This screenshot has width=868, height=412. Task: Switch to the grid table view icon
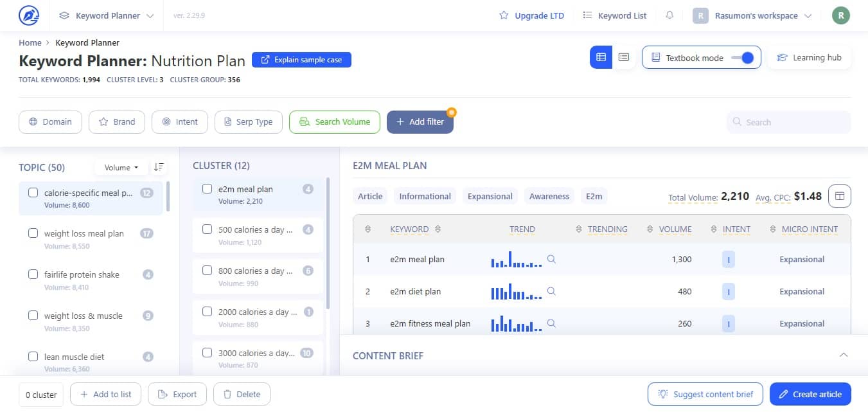[x=601, y=57]
